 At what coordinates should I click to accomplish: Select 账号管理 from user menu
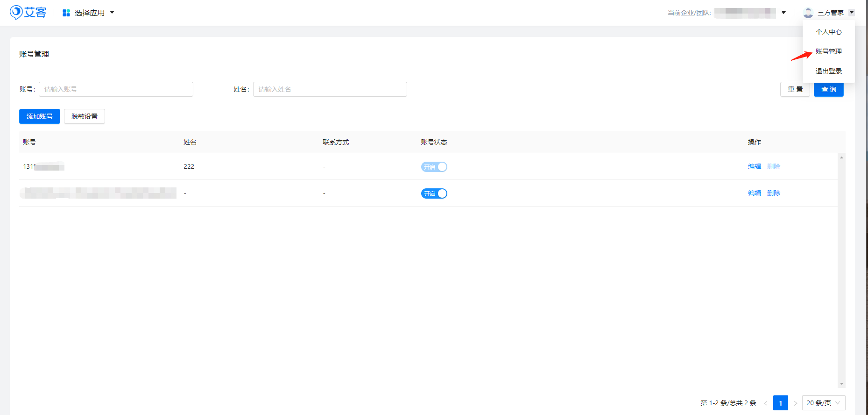click(x=828, y=51)
